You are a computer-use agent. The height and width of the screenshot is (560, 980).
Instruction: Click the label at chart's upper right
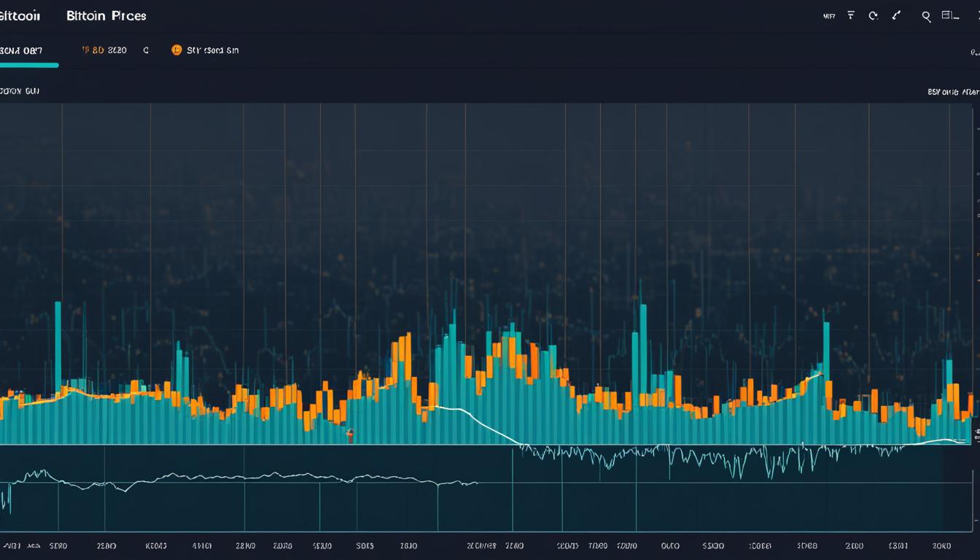coord(953,93)
